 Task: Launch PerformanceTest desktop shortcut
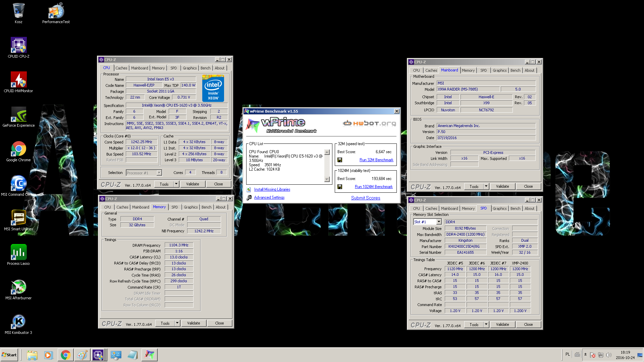[x=56, y=13]
